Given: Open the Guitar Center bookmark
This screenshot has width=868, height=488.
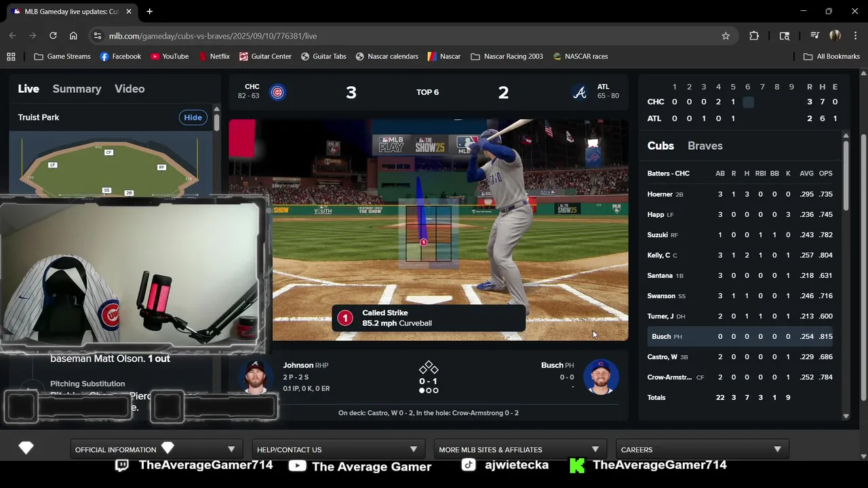Looking at the screenshot, I should (265, 56).
